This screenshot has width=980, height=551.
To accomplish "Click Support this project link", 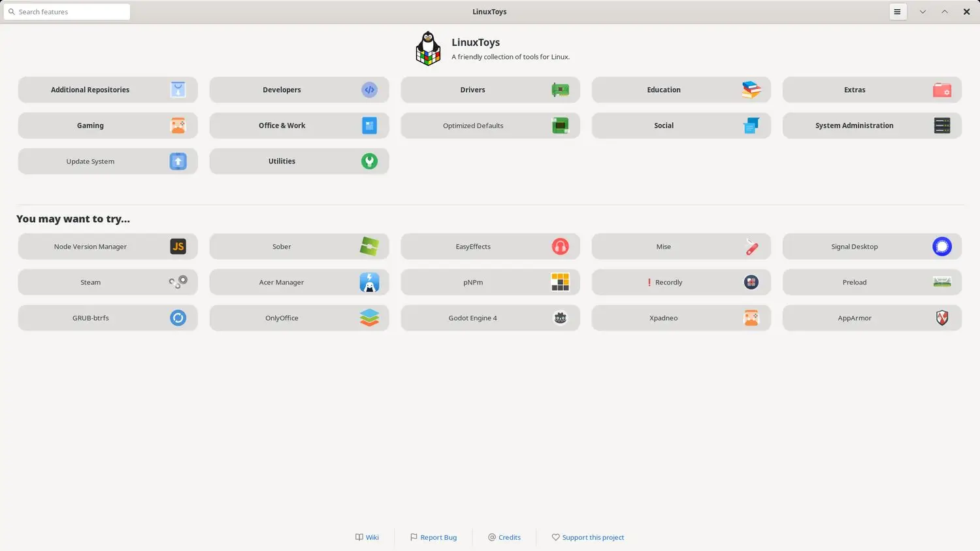I will (x=588, y=537).
